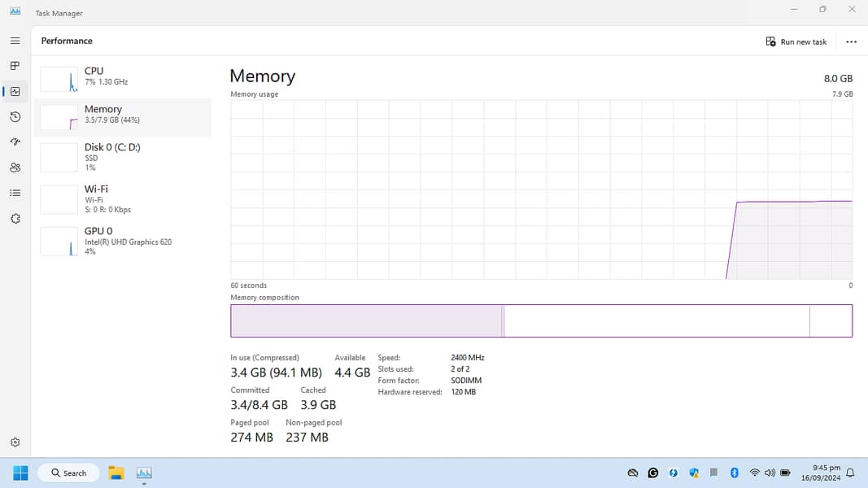Open the Users page icon

15,168
